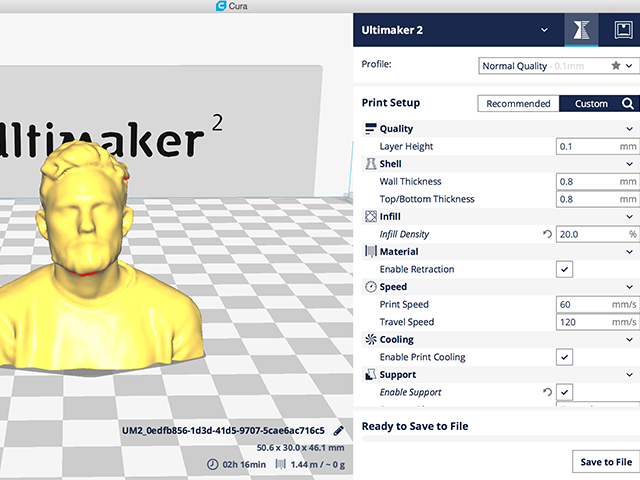Collapse the Cooling section chevron
Image resolution: width=640 pixels, height=480 pixels.
629,339
